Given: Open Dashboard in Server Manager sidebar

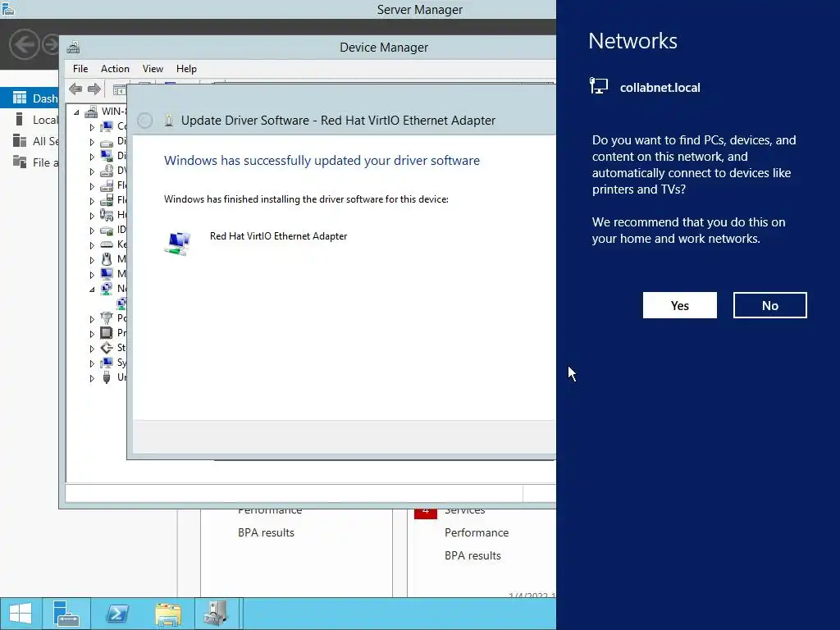Looking at the screenshot, I should pos(30,98).
